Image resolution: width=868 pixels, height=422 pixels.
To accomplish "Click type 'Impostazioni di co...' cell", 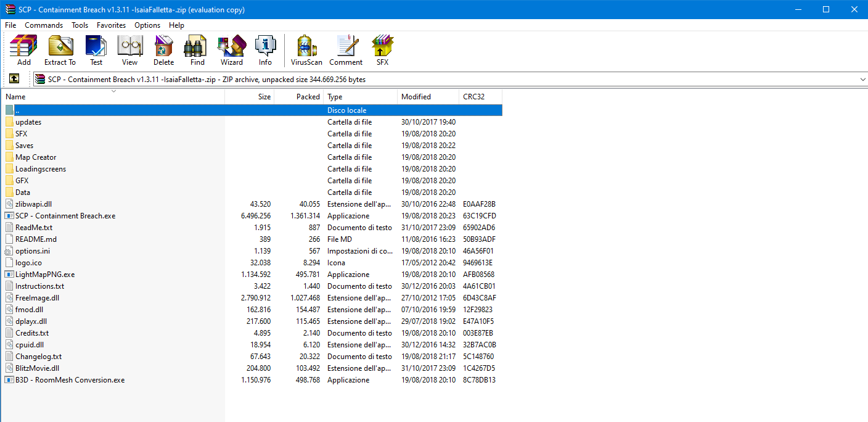I will pos(359,251).
